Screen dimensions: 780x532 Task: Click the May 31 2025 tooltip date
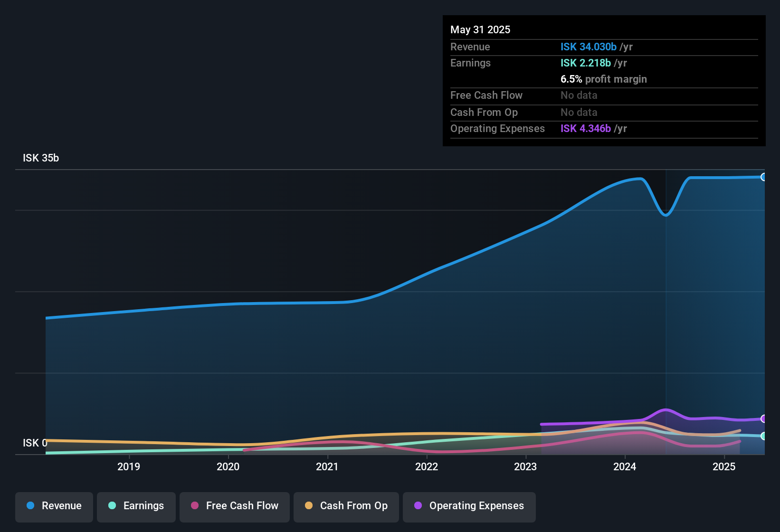pos(480,29)
